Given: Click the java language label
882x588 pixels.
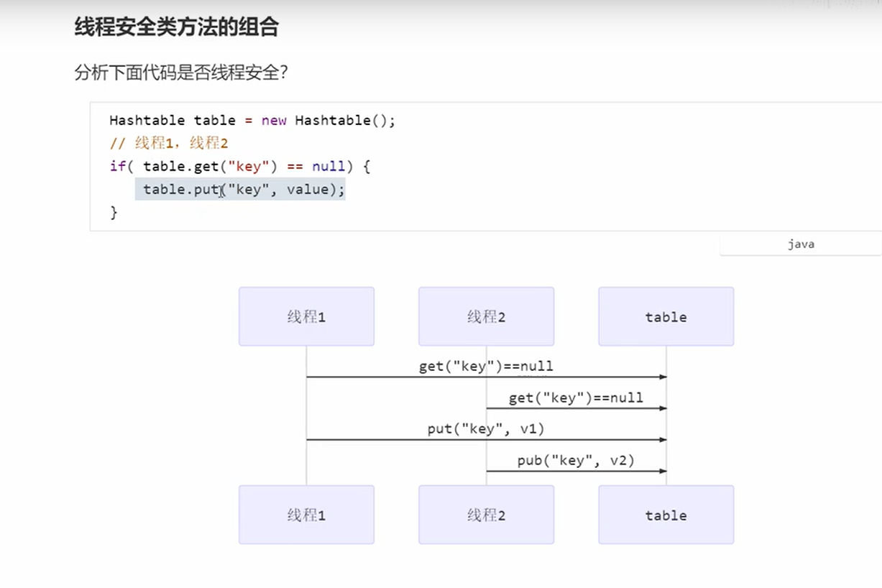Looking at the screenshot, I should click(800, 244).
